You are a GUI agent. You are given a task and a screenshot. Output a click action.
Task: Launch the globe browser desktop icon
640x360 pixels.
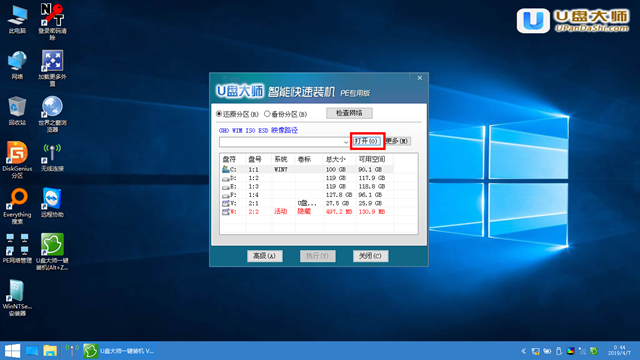(52, 114)
